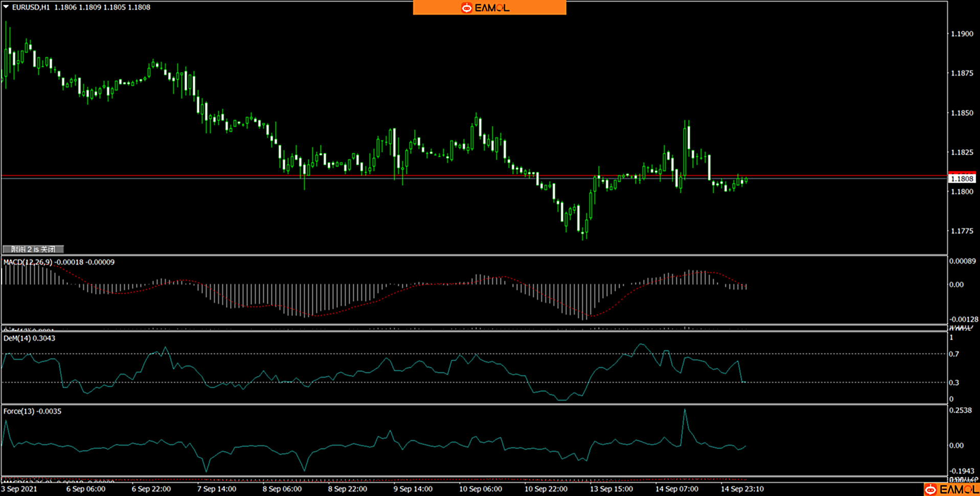Click the 1.1900 price scale label
Image resolution: width=980 pixels, height=496 pixels.
click(962, 34)
